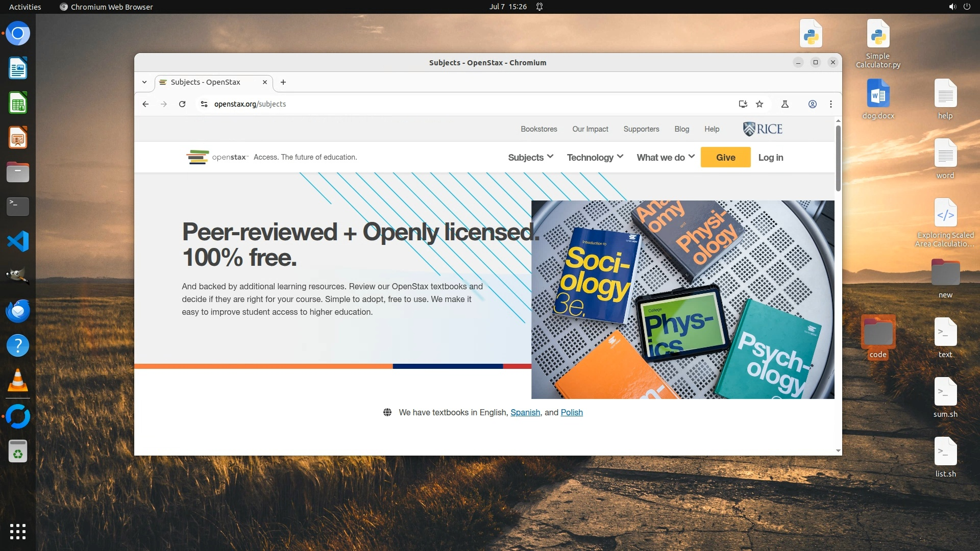Bookmark this page with the star icon
The width and height of the screenshot is (980, 551).
759,104
